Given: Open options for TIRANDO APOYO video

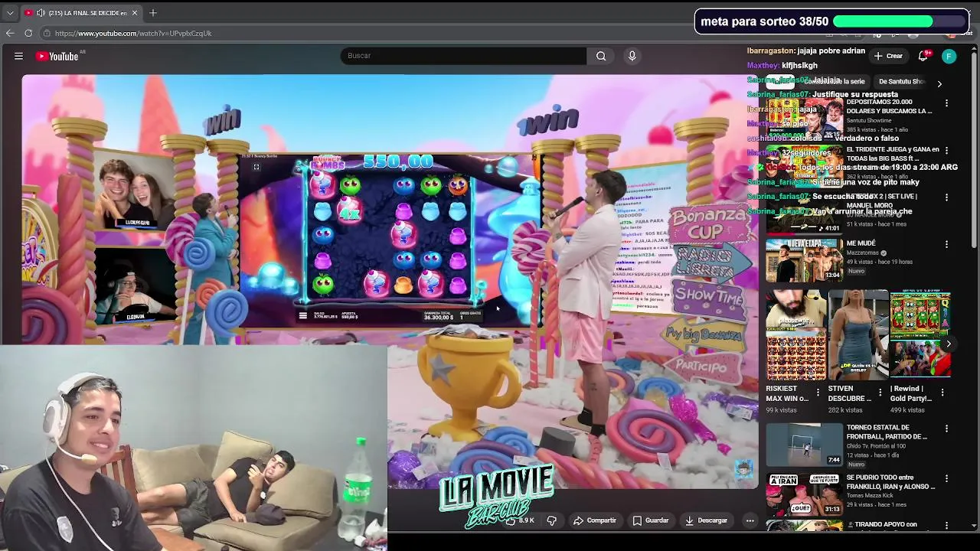Looking at the screenshot, I should (946, 526).
